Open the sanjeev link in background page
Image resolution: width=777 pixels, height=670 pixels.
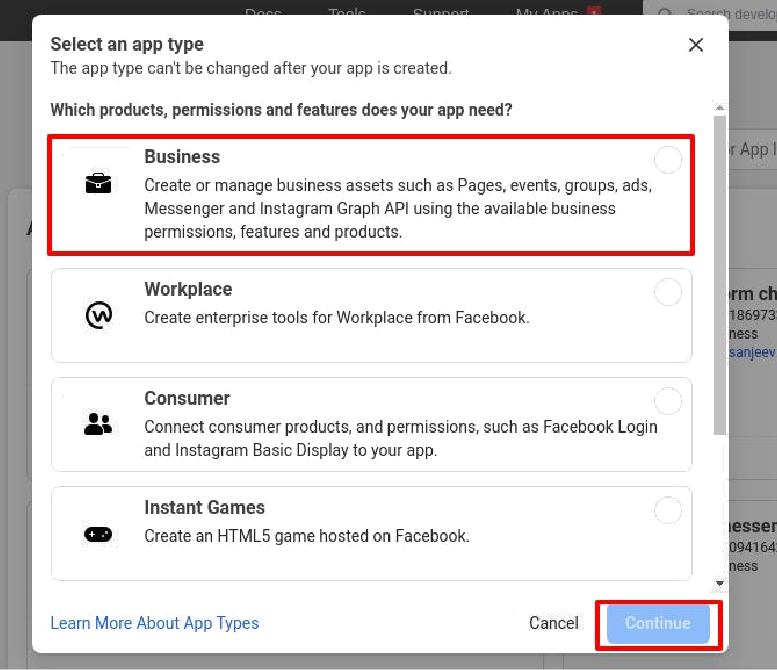pos(752,352)
